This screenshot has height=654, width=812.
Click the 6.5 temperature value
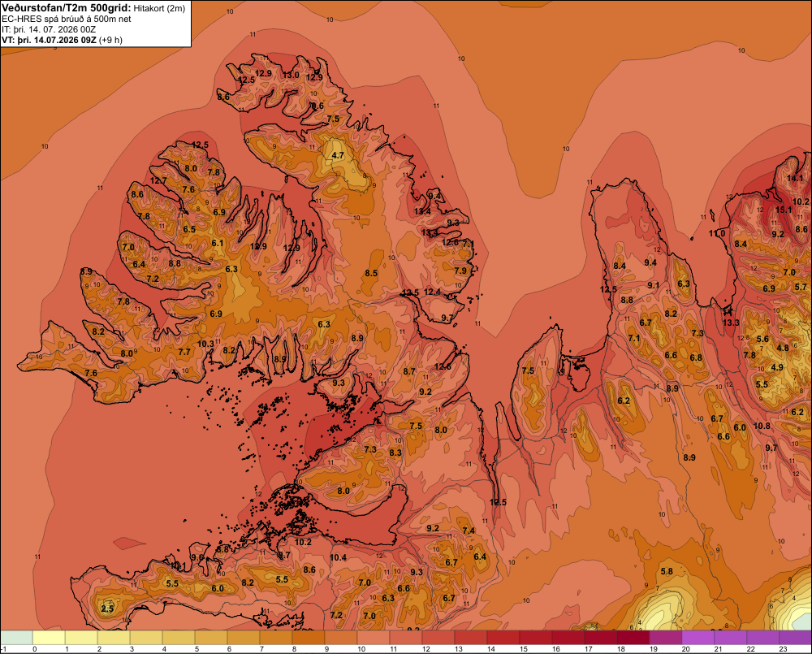[x=189, y=229]
